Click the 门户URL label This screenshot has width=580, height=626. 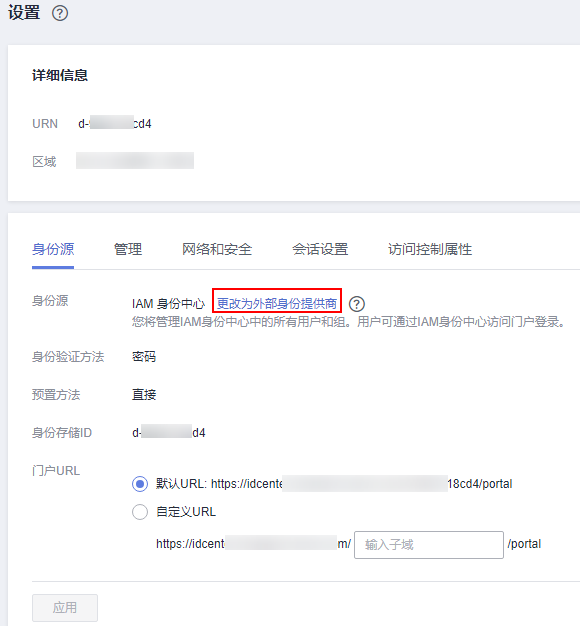[x=56, y=471]
